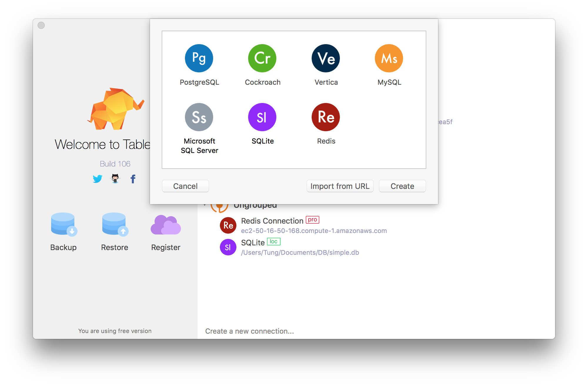
Task: Click Import from URL option
Action: click(340, 186)
